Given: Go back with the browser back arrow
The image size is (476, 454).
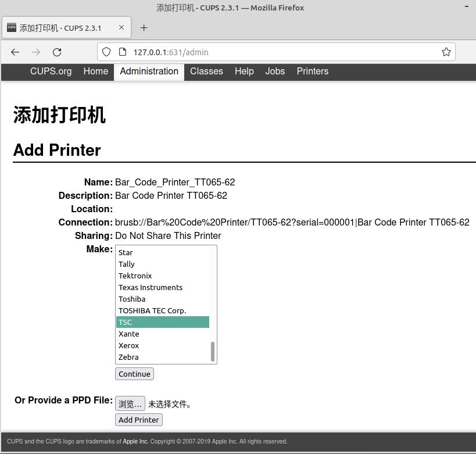Looking at the screenshot, I should [15, 52].
